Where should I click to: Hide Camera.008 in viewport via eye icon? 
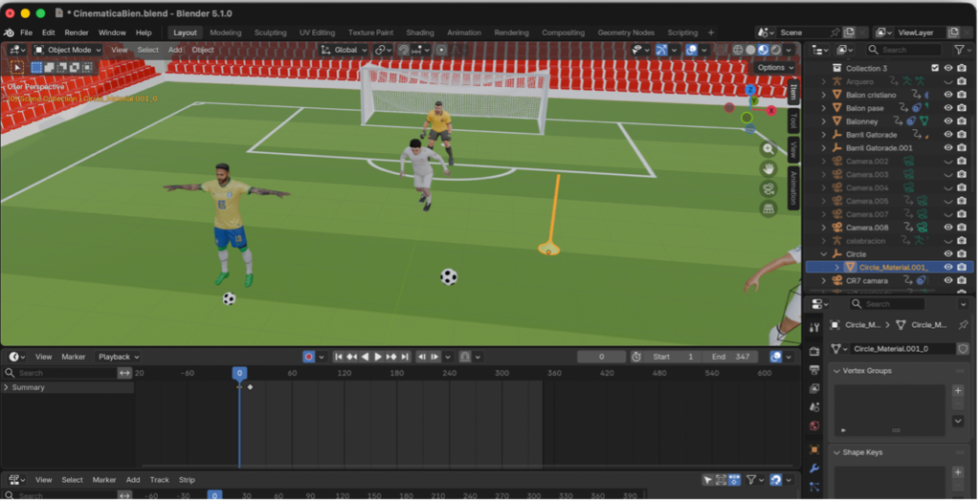pos(949,228)
